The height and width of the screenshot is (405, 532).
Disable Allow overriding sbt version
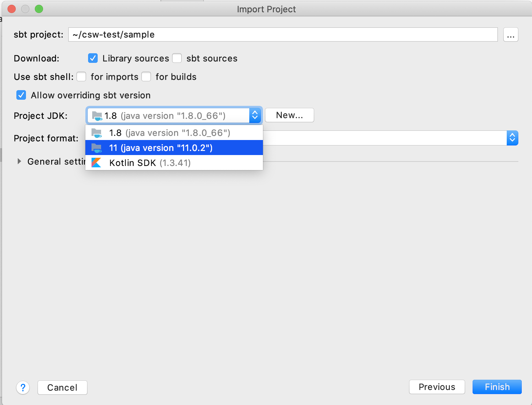[21, 95]
